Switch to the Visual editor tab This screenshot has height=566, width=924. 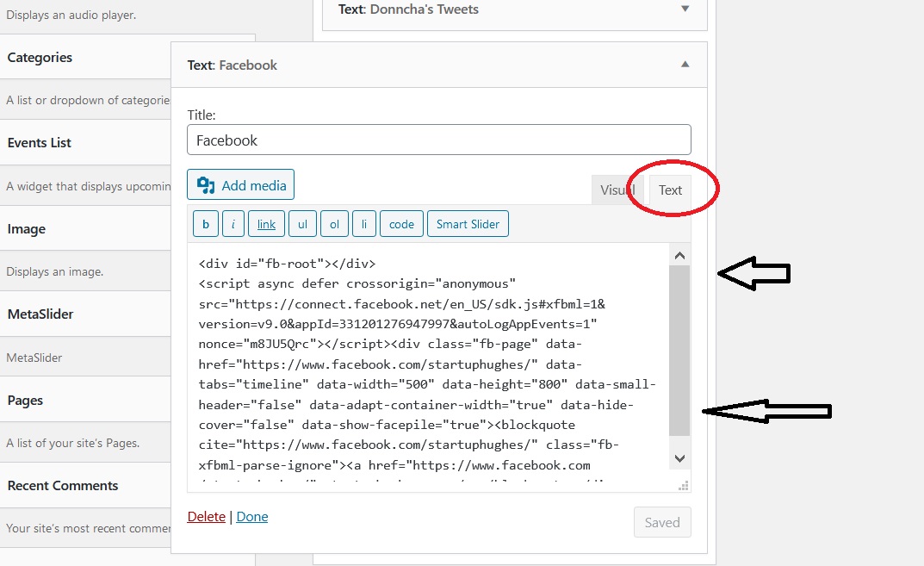(617, 190)
